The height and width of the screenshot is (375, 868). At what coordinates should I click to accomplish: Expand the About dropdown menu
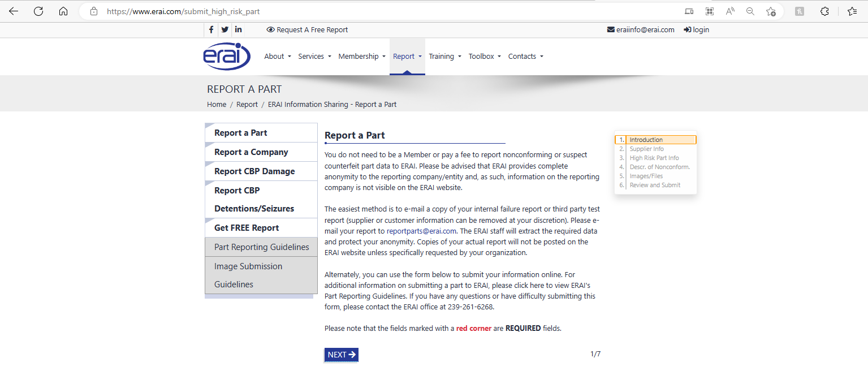278,57
